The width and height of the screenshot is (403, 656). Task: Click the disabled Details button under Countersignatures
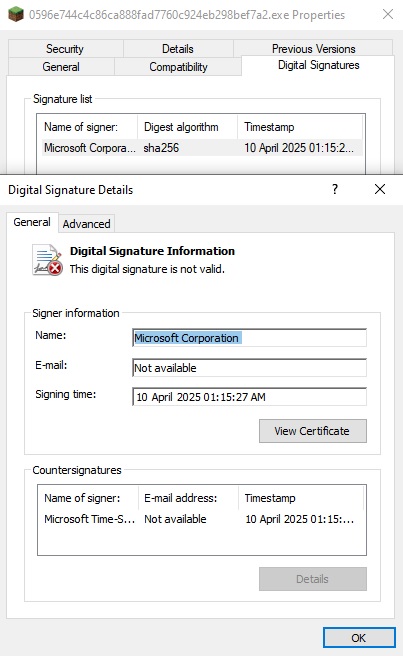click(x=313, y=579)
